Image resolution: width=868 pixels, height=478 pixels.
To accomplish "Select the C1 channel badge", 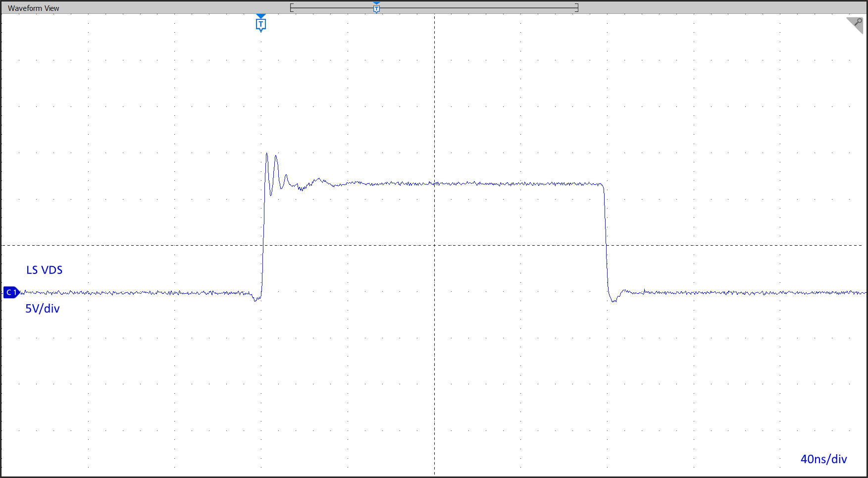I will [x=11, y=292].
